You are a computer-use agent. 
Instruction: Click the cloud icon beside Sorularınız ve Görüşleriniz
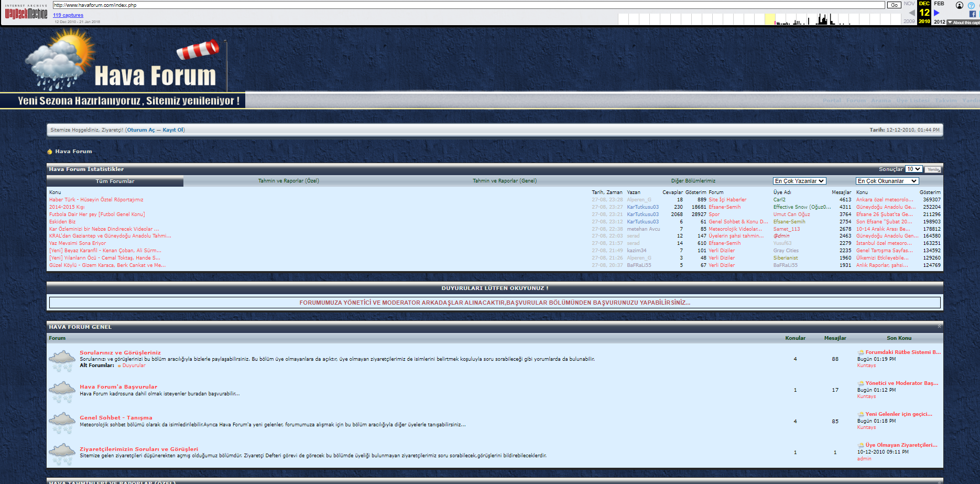tap(62, 360)
